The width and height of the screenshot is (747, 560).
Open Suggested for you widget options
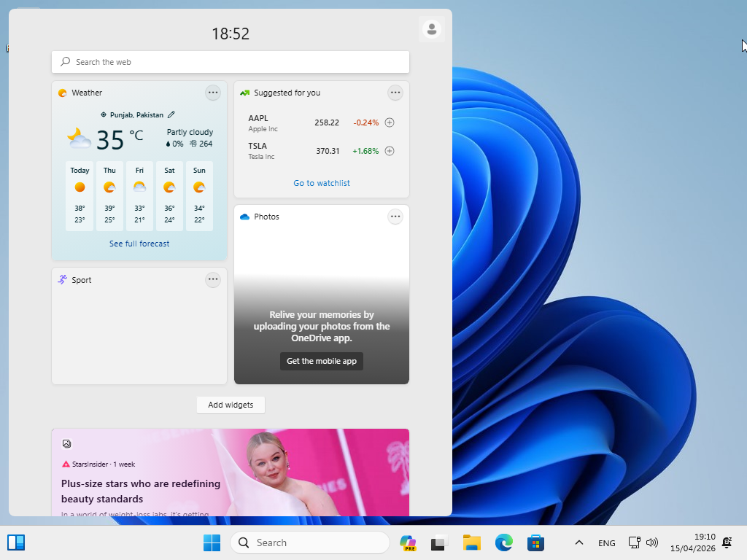(395, 93)
